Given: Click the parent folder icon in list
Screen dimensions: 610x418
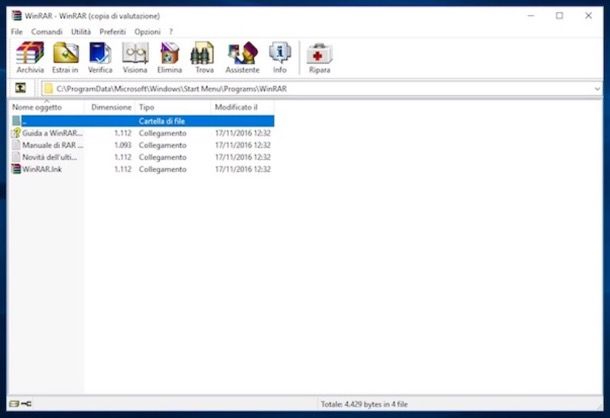Looking at the screenshot, I should [x=16, y=121].
